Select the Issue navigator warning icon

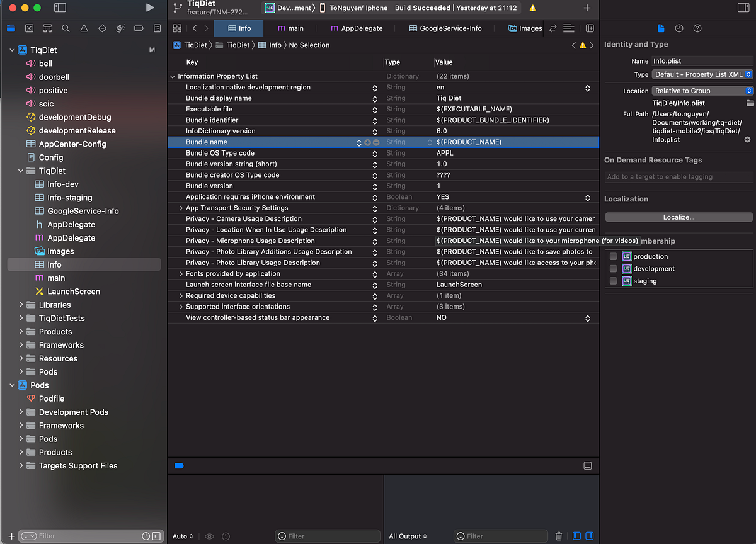(x=84, y=28)
